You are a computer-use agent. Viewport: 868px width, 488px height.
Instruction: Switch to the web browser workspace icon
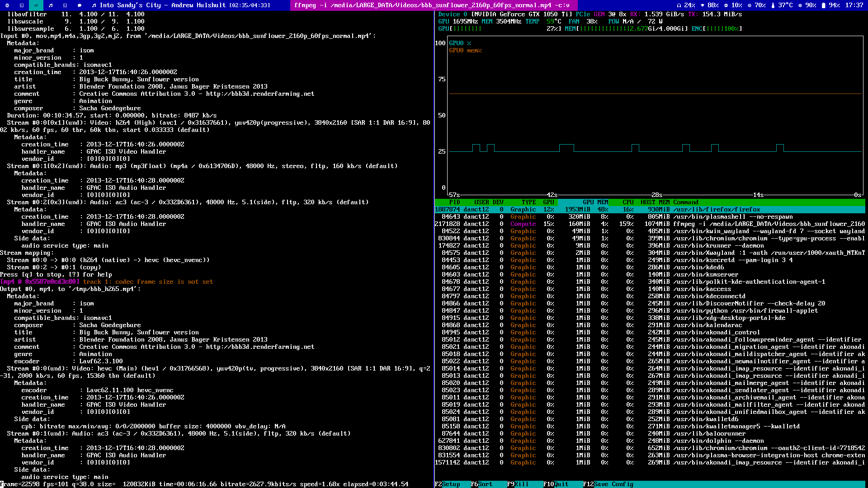click(x=7, y=5)
